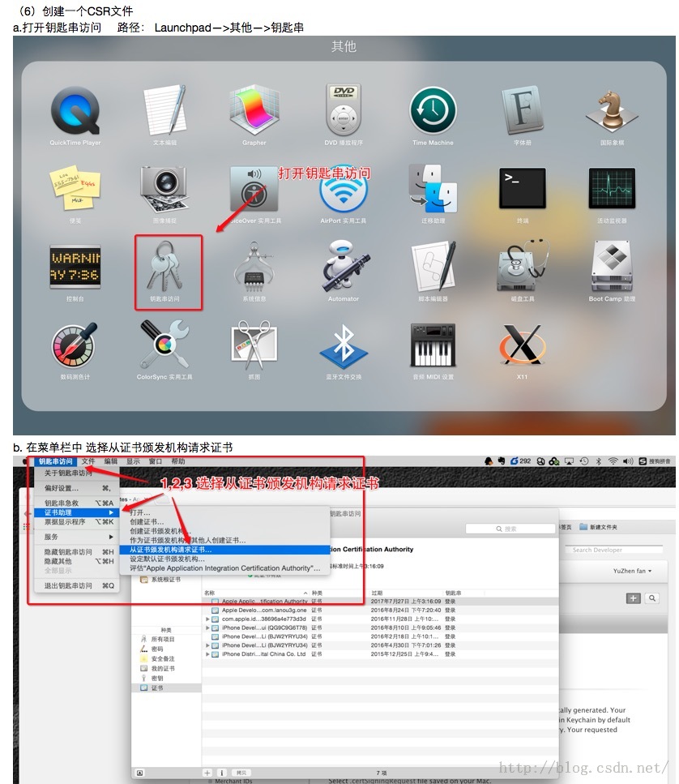The width and height of the screenshot is (679, 784).
Task: Expand the 证书助理 submenu
Action: pos(76,512)
